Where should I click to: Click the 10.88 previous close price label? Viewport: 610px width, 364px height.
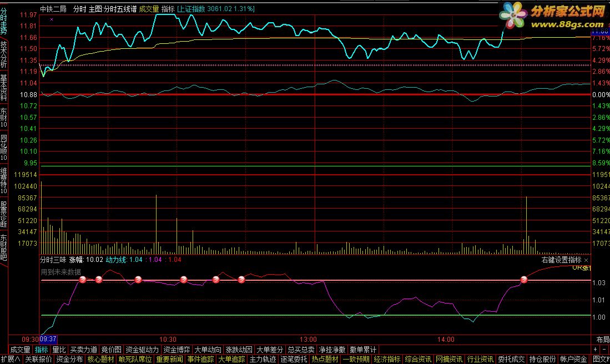(x=28, y=94)
